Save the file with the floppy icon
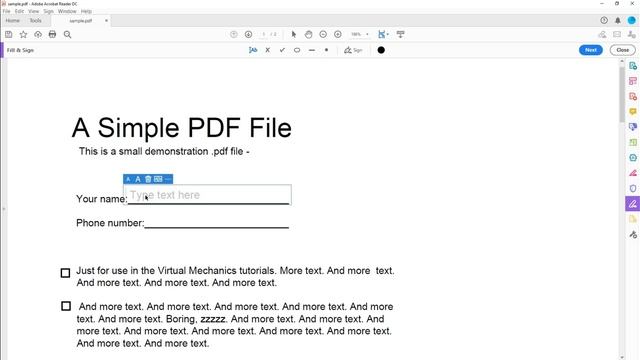Viewport: 640px width, 360px height. tap(9, 35)
